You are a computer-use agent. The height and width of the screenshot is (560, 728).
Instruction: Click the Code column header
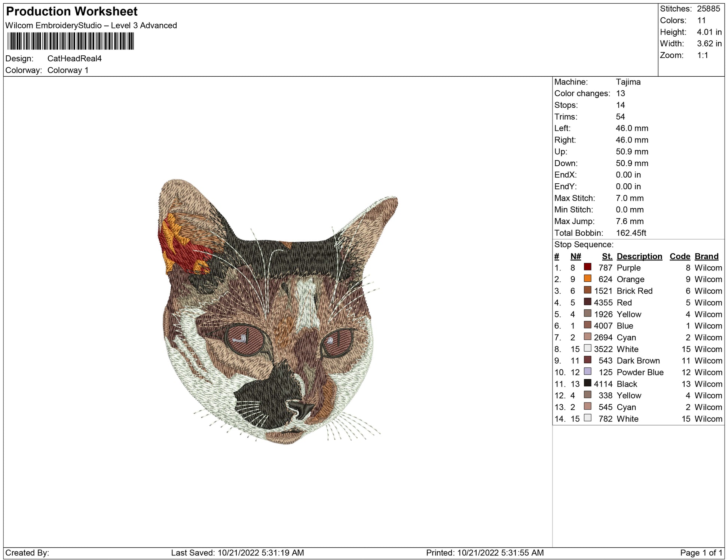679,256
